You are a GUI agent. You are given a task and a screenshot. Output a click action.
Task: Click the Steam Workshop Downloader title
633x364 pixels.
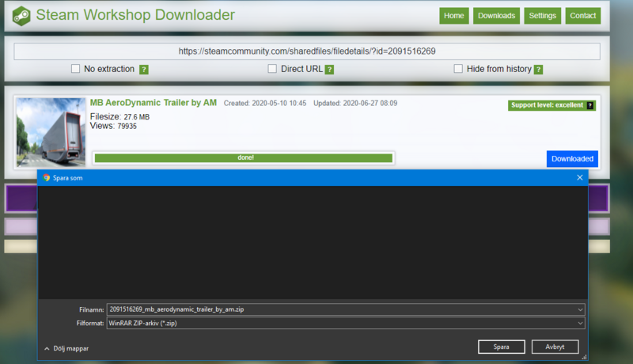(x=135, y=15)
